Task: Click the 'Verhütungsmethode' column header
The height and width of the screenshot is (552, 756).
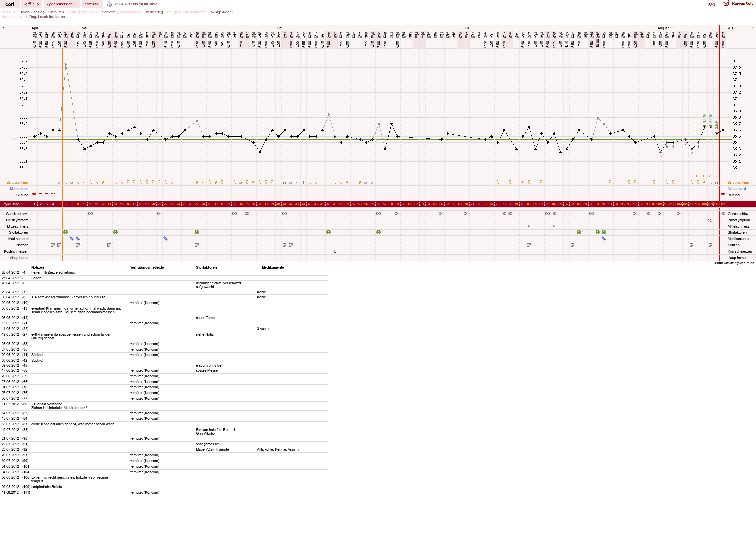Action: tap(147, 268)
